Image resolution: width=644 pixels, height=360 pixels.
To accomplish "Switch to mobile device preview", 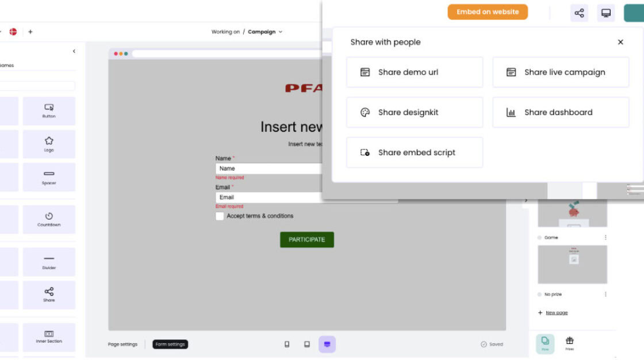I will [x=287, y=344].
